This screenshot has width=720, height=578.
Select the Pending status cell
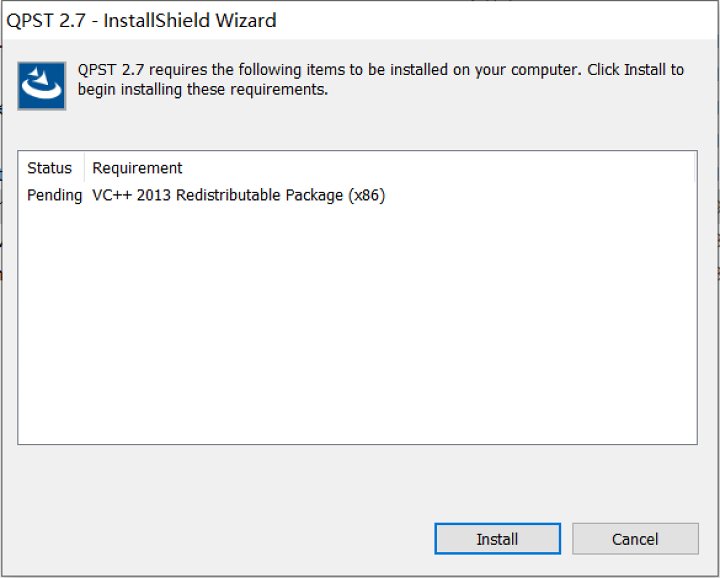[x=54, y=195]
